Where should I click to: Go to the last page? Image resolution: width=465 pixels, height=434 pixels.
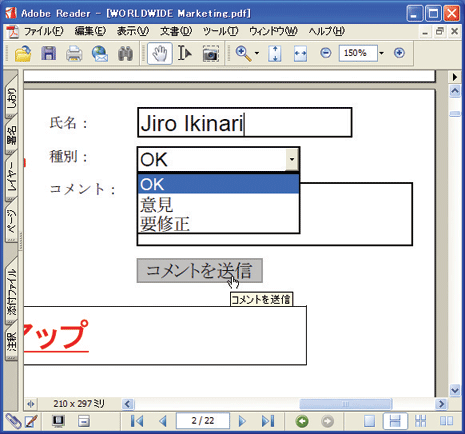(268, 421)
